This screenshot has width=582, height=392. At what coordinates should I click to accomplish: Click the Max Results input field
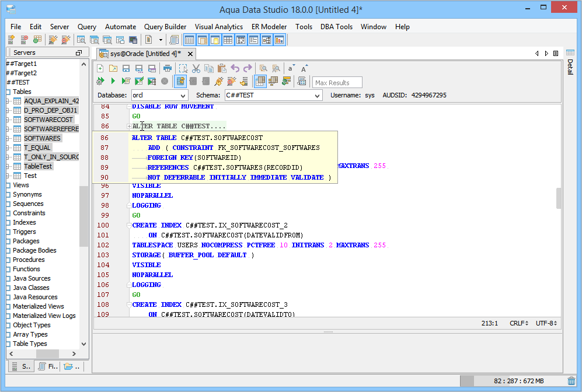coord(337,83)
